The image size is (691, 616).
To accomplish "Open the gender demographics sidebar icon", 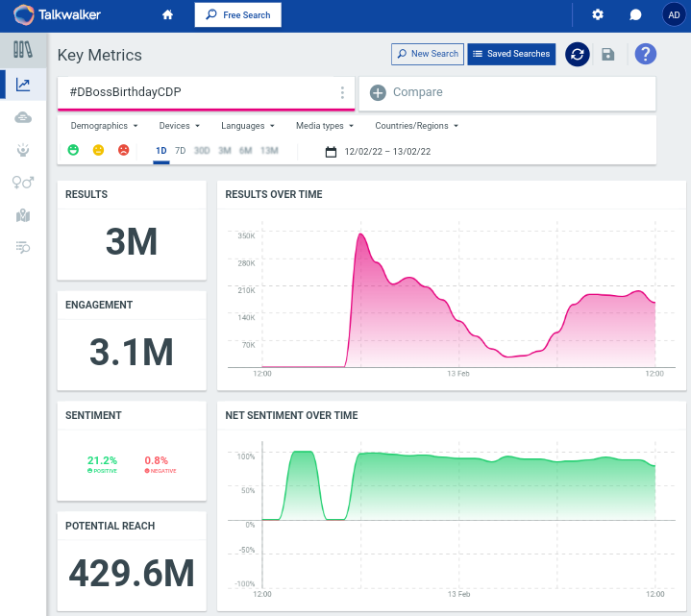I will [23, 182].
